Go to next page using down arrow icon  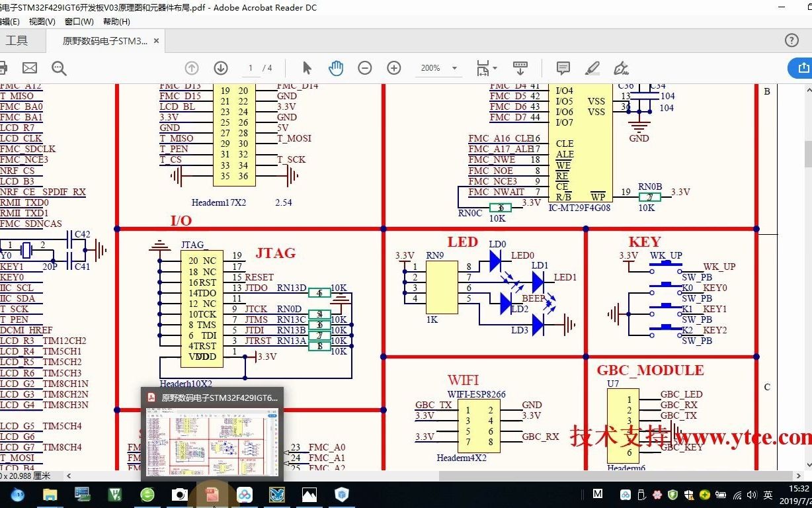coord(220,68)
